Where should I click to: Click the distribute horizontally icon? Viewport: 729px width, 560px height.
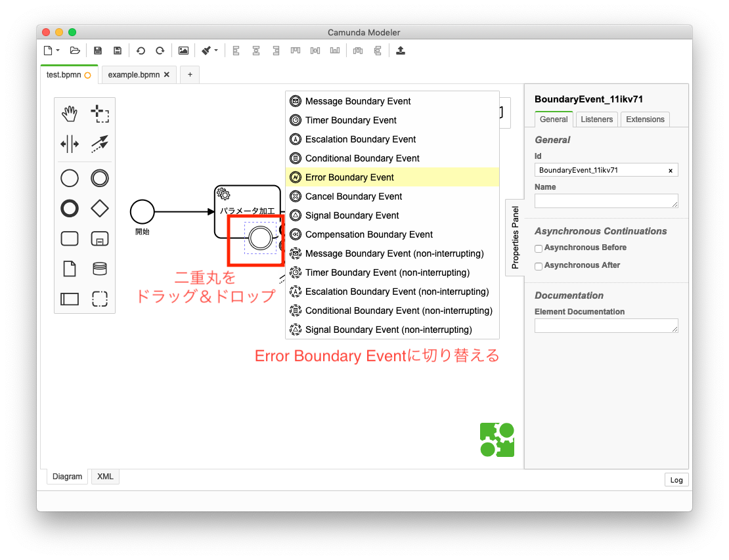[x=357, y=50]
